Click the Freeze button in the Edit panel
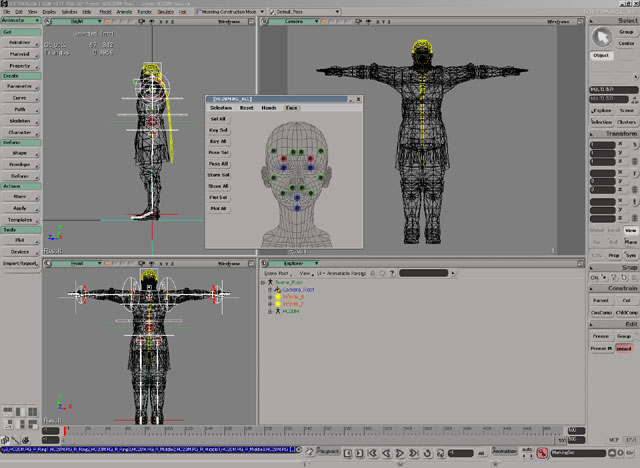The width and height of the screenshot is (640, 468). click(x=601, y=335)
